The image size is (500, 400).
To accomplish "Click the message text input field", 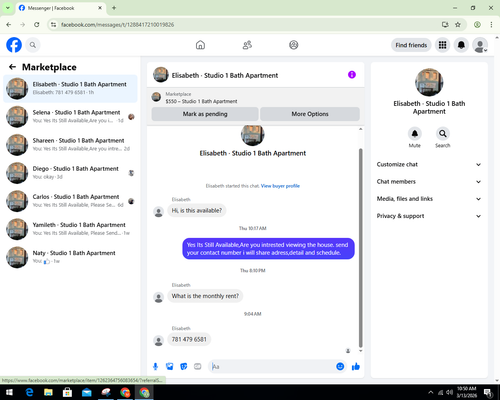I will coord(272,367).
